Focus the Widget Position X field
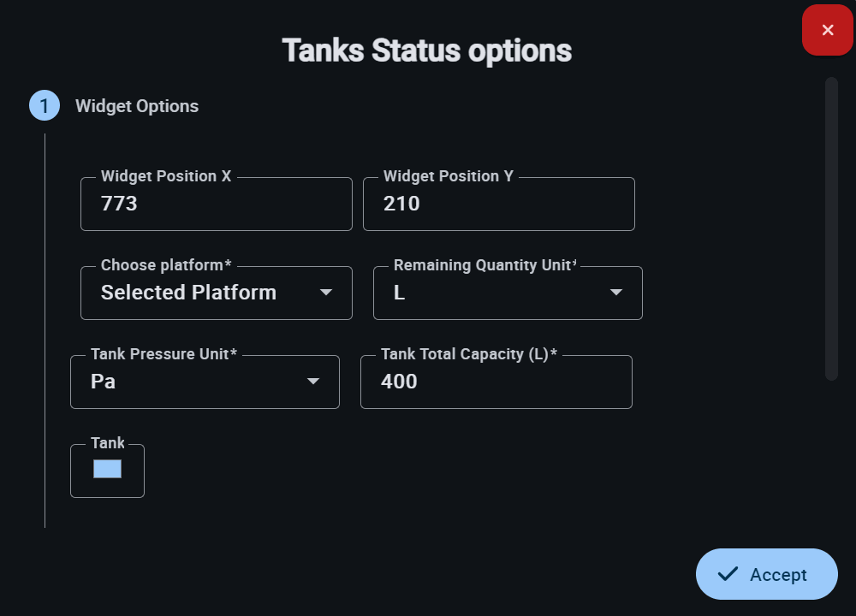Screen dimensions: 856x616 216,204
